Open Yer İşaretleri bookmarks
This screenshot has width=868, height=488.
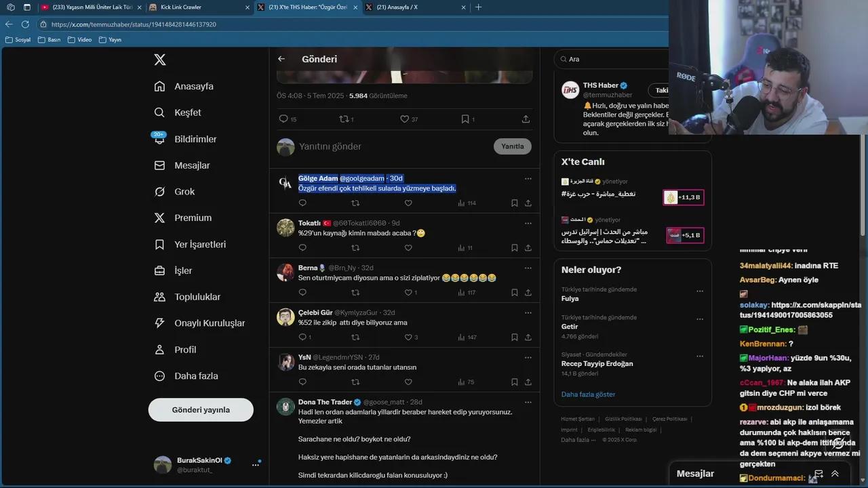[x=190, y=244]
